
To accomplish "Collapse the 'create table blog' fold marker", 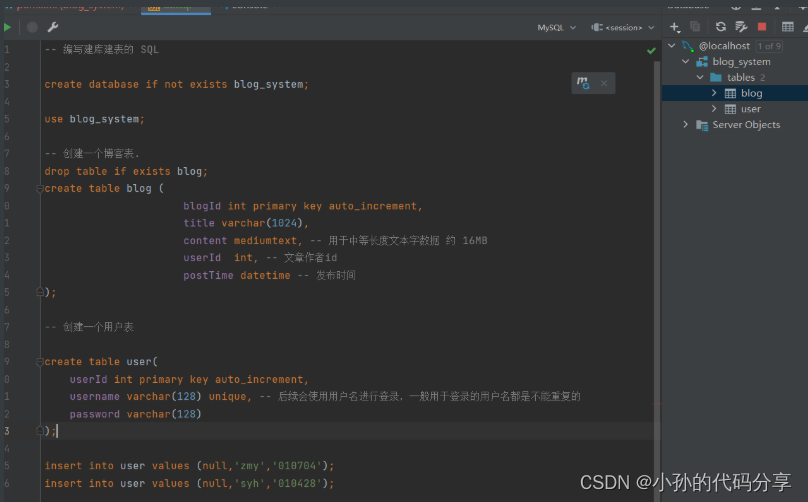I will (x=40, y=189).
